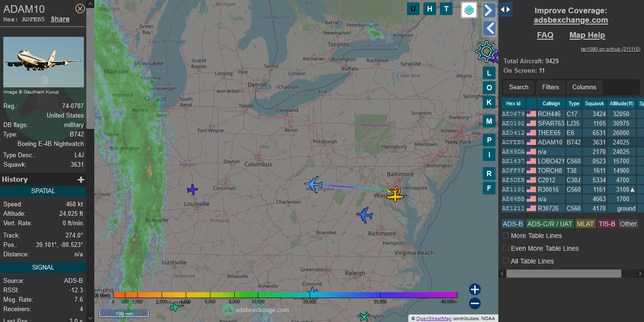Zoom in the map with plus button
The image size is (644, 322).
coord(475,289)
